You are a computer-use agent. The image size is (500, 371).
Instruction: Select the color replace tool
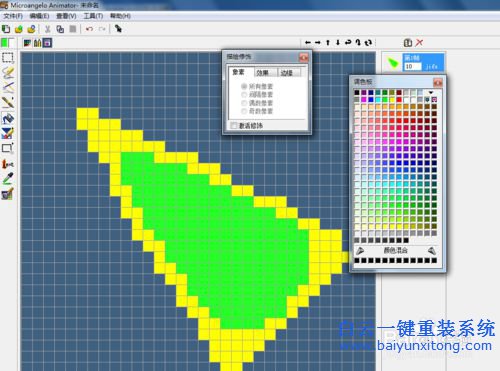click(8, 133)
